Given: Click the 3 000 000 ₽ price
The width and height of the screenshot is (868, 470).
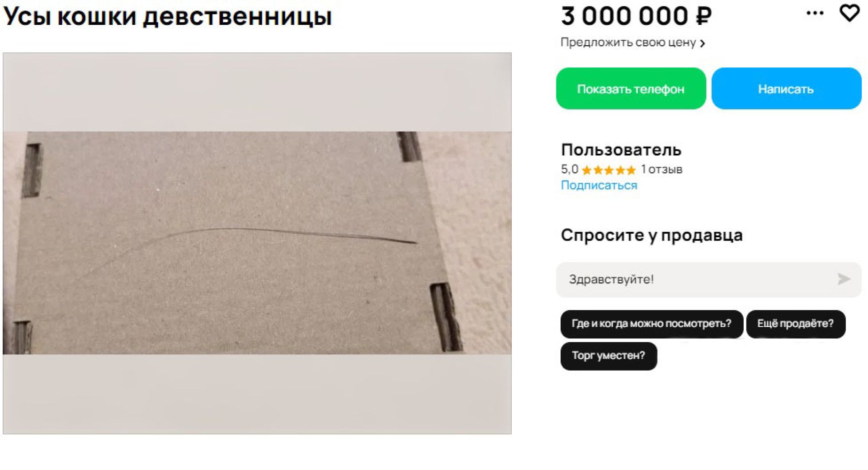Looking at the screenshot, I should pos(636,16).
